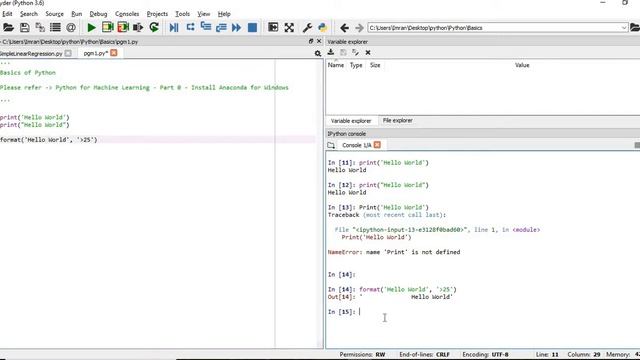This screenshot has height=360, width=640.
Task: Open the Source menu
Action: coord(54,14)
